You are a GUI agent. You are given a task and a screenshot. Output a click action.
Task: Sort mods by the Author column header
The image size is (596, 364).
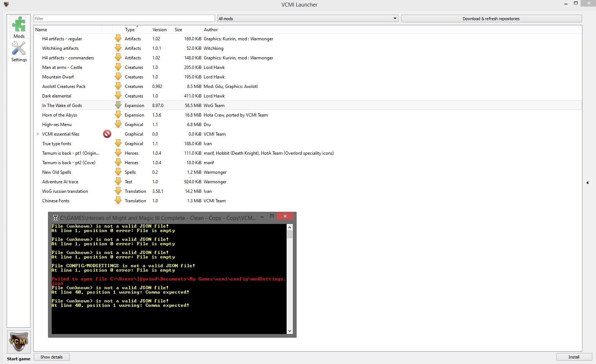392,30
